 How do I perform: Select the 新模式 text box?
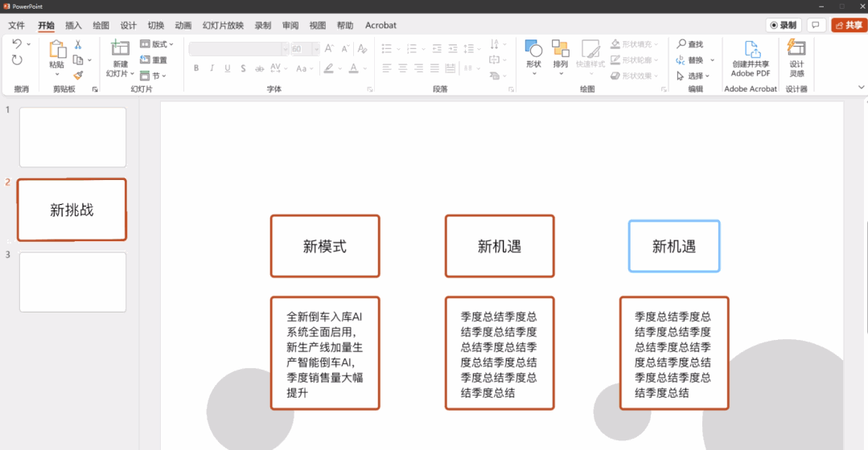click(x=325, y=246)
